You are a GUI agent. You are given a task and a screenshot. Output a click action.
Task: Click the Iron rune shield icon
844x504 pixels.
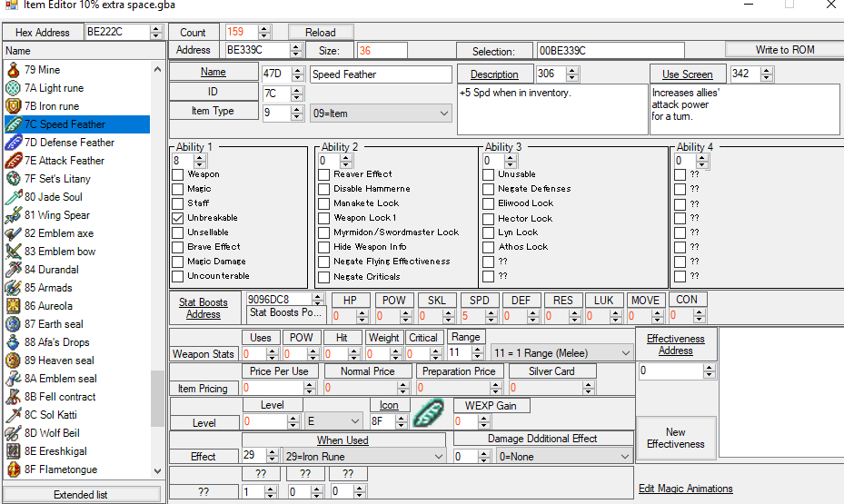[14, 106]
